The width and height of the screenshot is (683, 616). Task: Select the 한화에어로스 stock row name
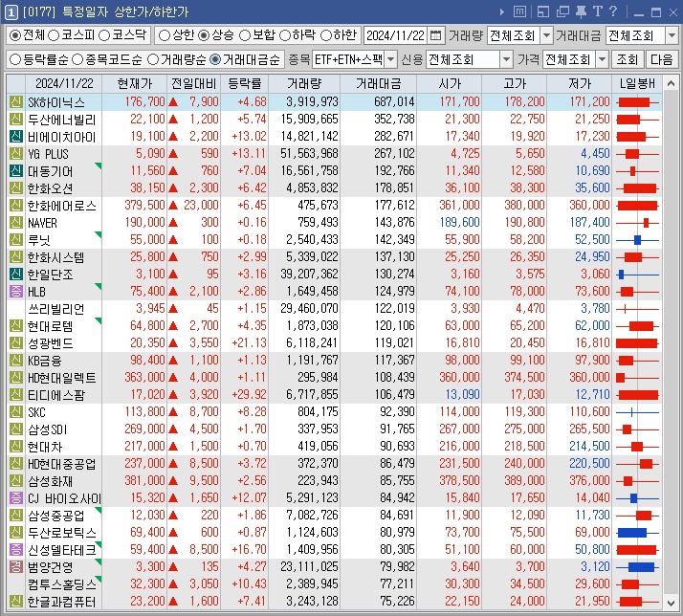[62, 206]
